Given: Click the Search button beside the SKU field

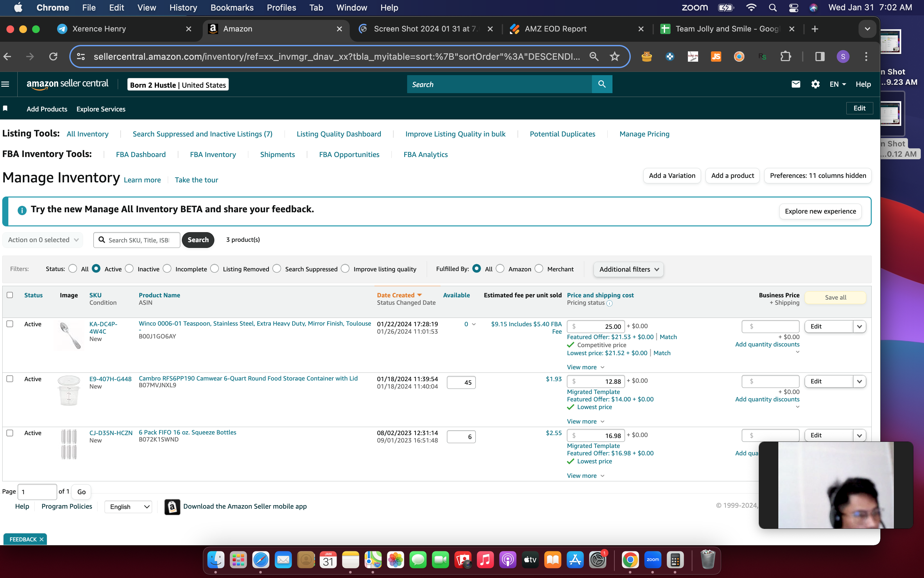Looking at the screenshot, I should 198,240.
